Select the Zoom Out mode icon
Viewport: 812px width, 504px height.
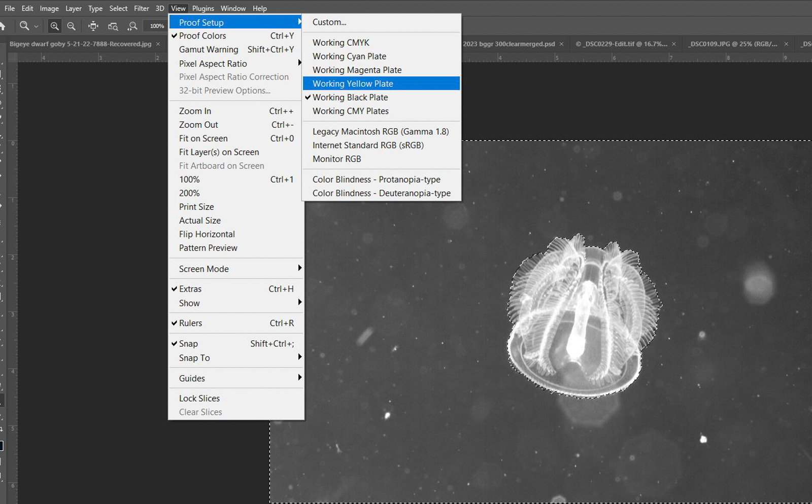point(71,26)
